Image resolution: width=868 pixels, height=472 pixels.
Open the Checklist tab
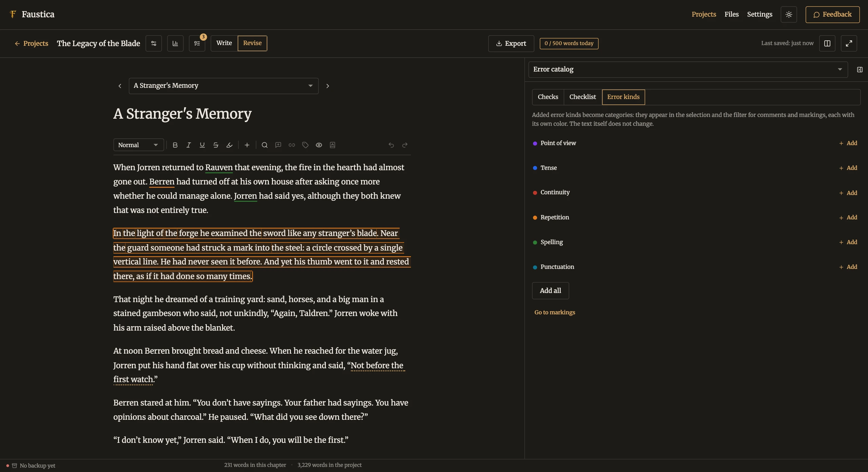(583, 97)
